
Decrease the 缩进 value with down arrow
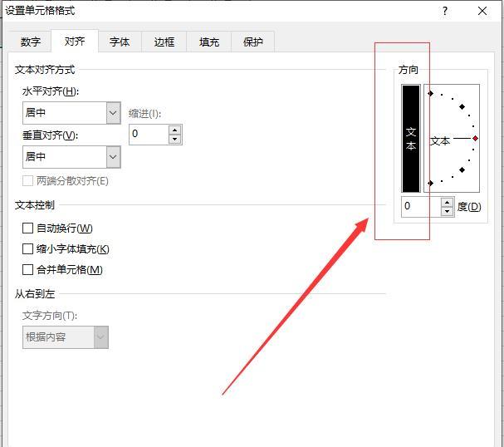click(175, 140)
